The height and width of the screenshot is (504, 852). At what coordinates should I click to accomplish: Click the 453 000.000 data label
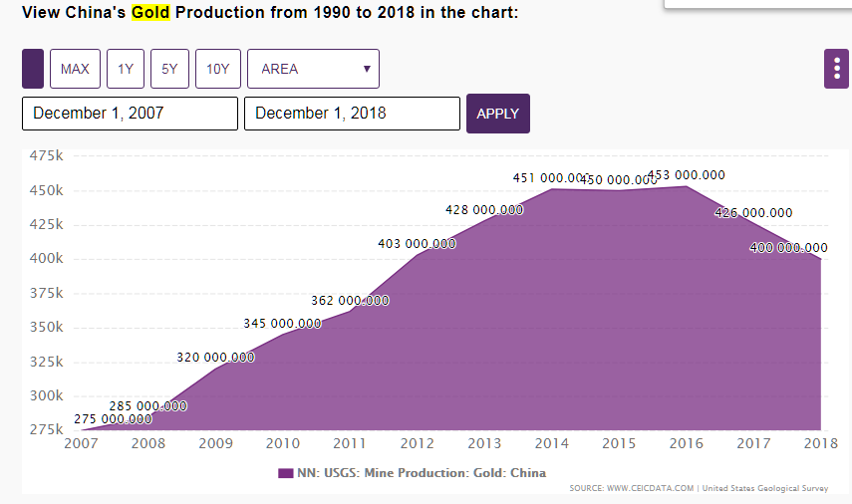pyautogui.click(x=687, y=175)
